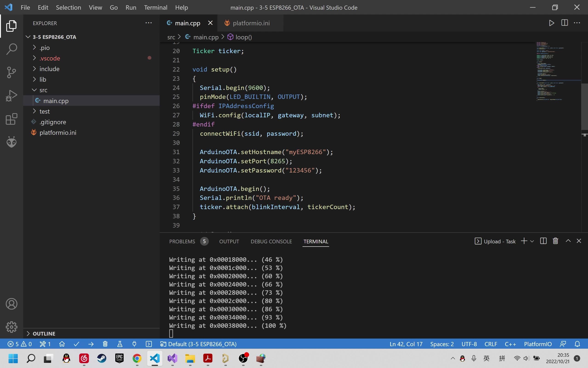Image resolution: width=588 pixels, height=368 pixels.
Task: Open Google Chrome from the taskbar
Action: 137,358
